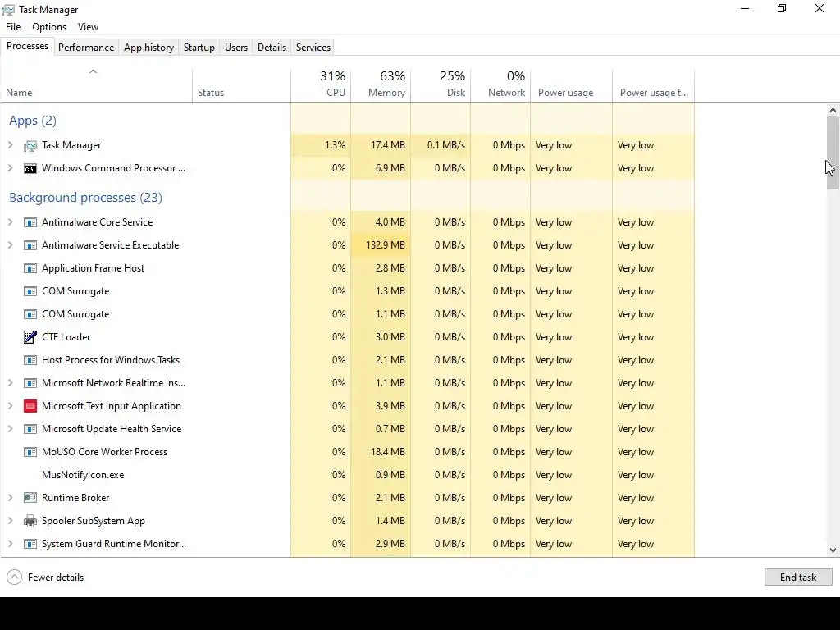
Task: Click the 132.9 MB memory cell
Action: coord(381,245)
